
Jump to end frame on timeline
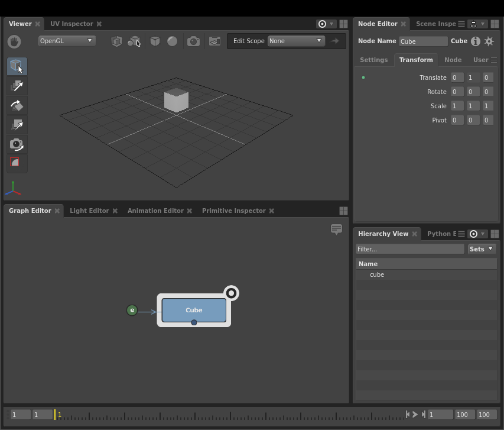424,414
